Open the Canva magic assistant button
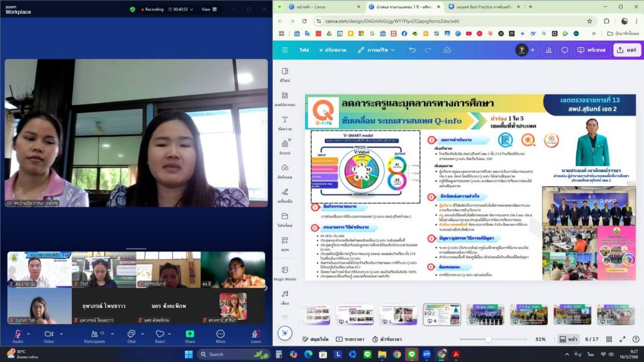Viewport: 644px width, 362px height. click(285, 333)
